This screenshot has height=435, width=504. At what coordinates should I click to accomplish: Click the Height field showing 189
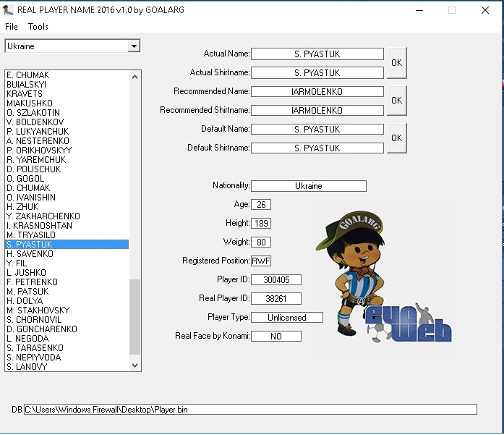tap(261, 224)
